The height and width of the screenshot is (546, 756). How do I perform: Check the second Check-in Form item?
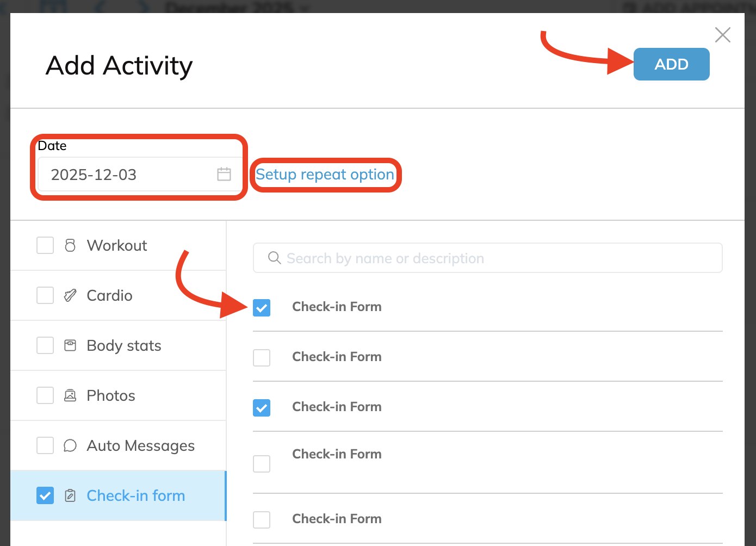pos(262,357)
